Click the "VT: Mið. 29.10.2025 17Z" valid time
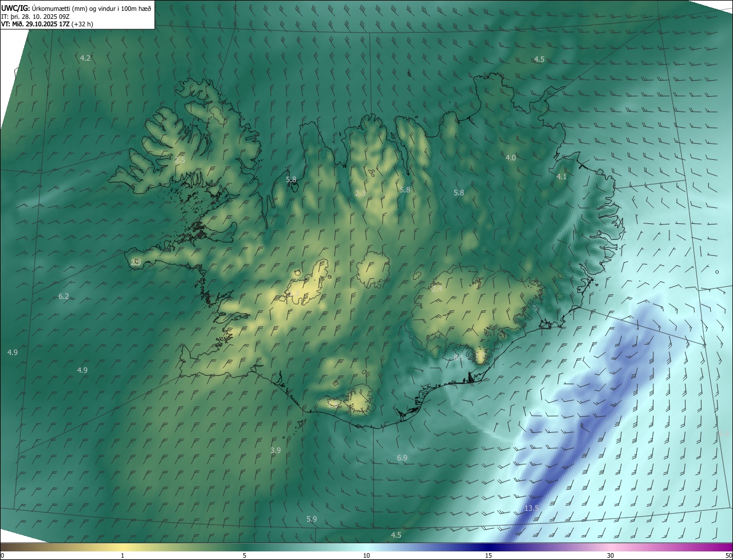 point(36,24)
